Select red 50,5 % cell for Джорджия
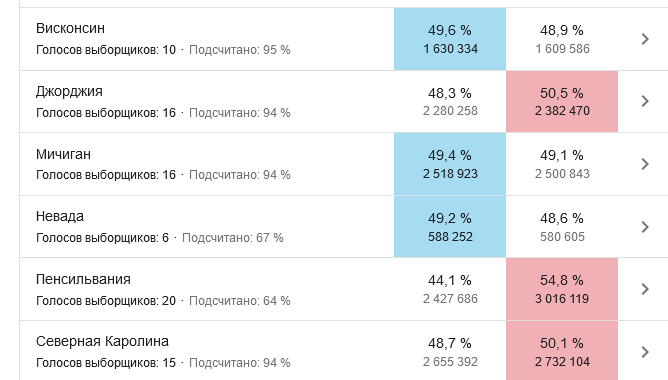The height and width of the screenshot is (380, 668). coord(562,101)
